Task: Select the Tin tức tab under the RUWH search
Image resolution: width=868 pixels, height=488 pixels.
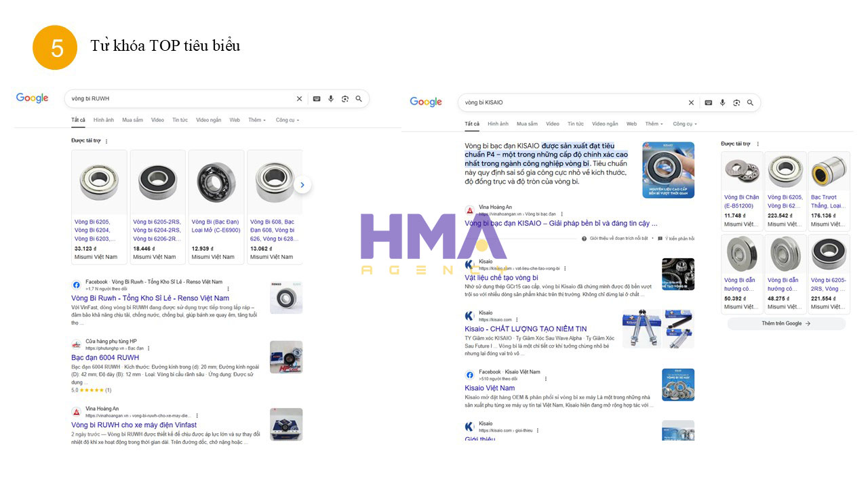Action: coord(179,119)
